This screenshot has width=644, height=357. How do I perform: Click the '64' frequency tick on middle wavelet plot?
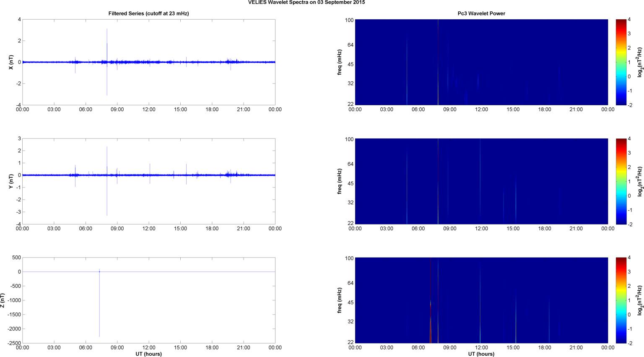tap(351, 164)
